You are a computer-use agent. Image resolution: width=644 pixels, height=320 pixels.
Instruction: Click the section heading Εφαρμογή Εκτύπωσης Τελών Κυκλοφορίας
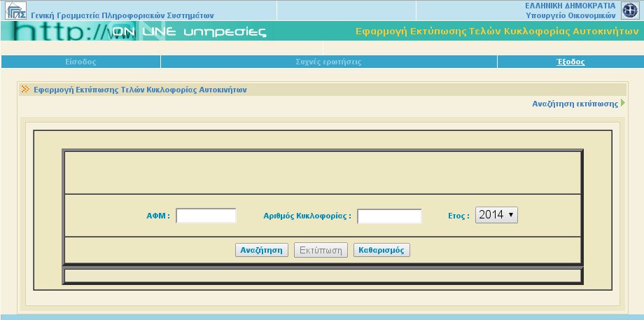click(x=140, y=90)
